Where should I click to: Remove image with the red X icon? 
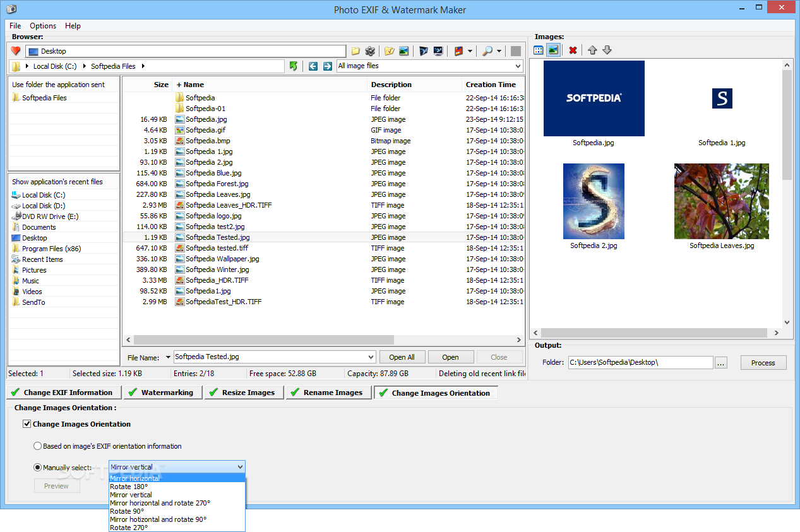pos(573,50)
